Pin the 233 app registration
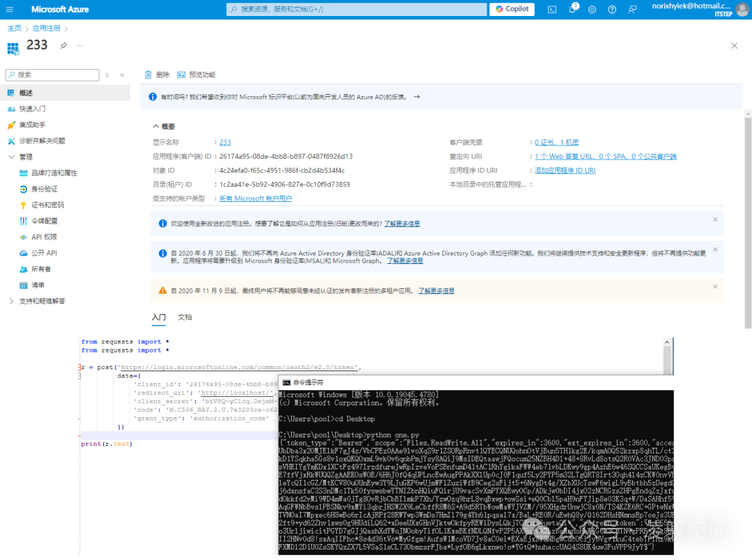752x560 pixels. 63,45
